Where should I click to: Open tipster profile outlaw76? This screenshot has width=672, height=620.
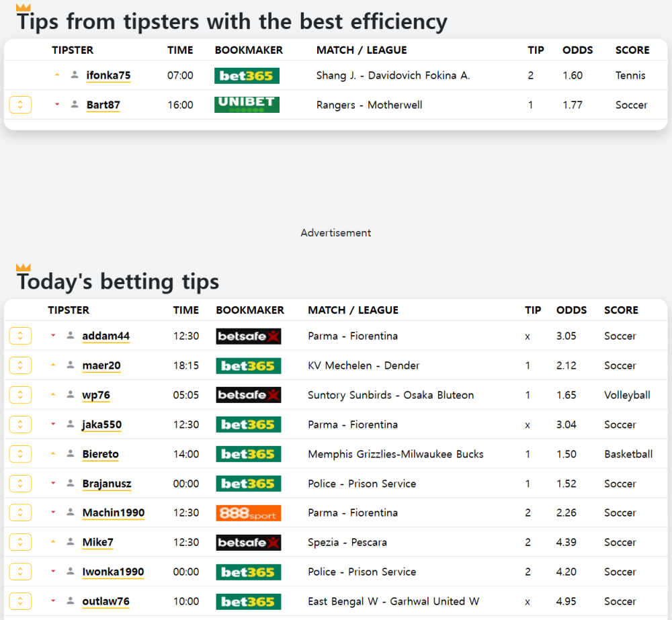coord(106,602)
